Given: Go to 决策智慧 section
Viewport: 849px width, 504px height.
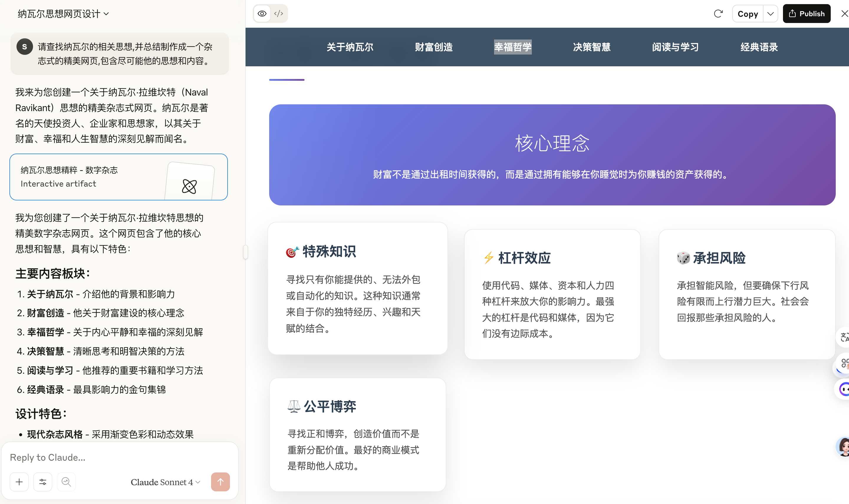Looking at the screenshot, I should coord(592,47).
